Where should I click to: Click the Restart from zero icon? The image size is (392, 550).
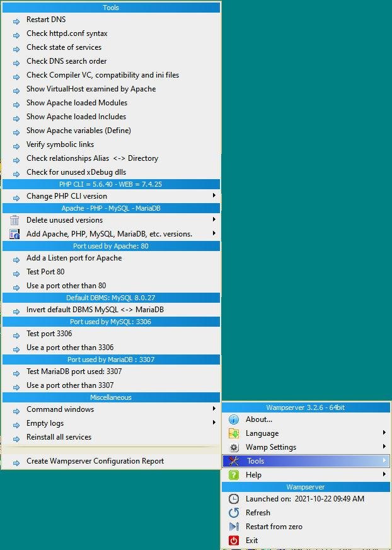234,527
